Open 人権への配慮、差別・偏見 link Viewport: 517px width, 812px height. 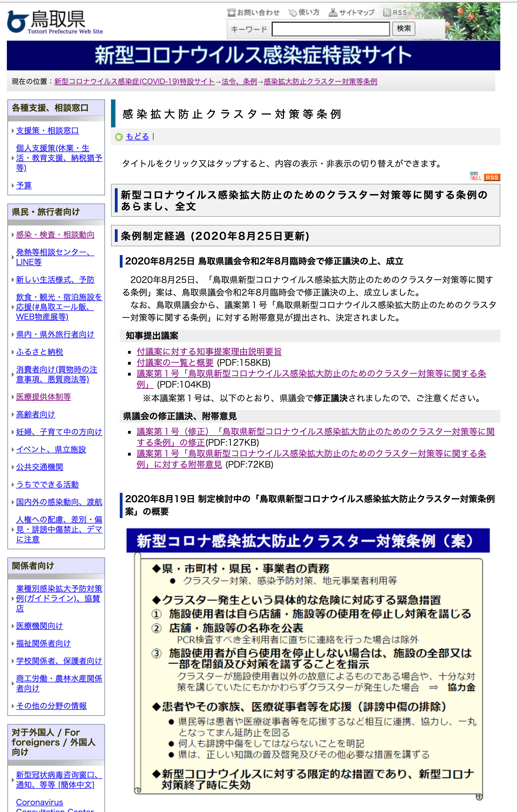[x=59, y=530]
